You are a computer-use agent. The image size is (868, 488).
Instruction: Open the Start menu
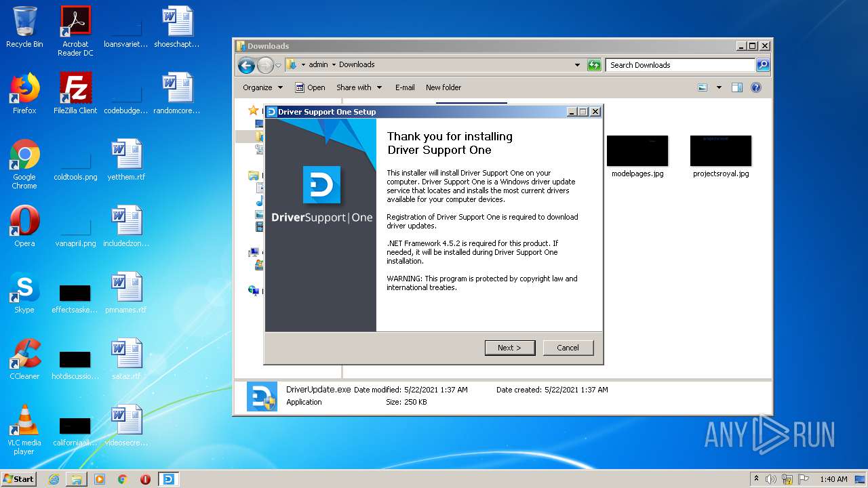coord(19,479)
